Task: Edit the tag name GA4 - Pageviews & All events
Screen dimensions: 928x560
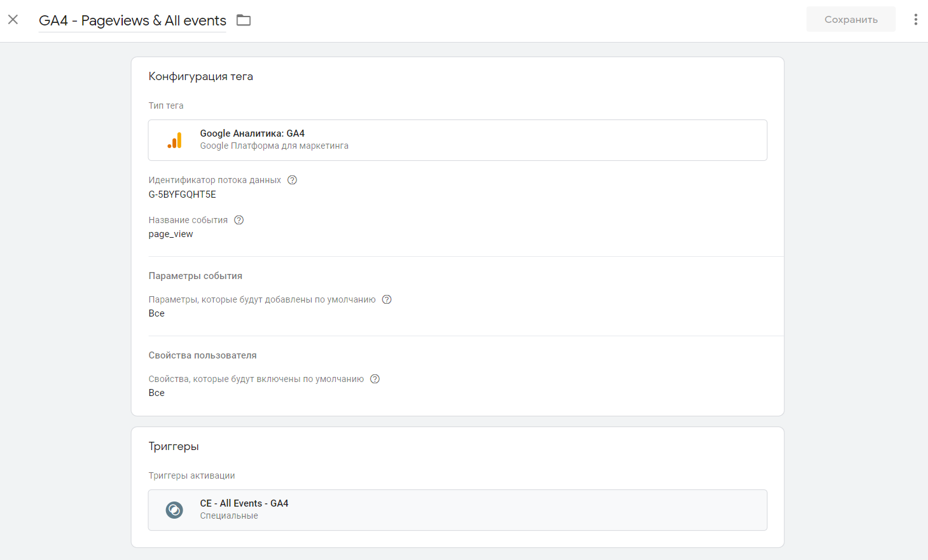Action: [132, 20]
